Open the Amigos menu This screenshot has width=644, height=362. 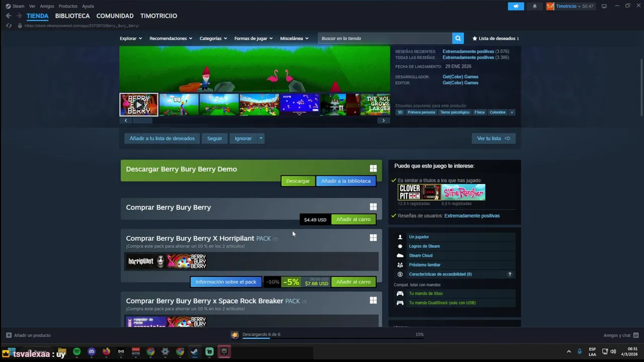47,6
